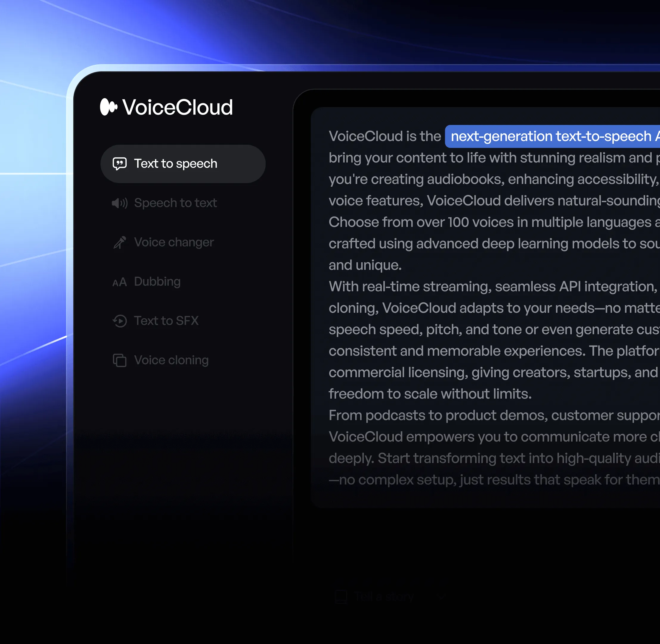Navigate to Voice cloning in the sidebar

[x=171, y=360]
